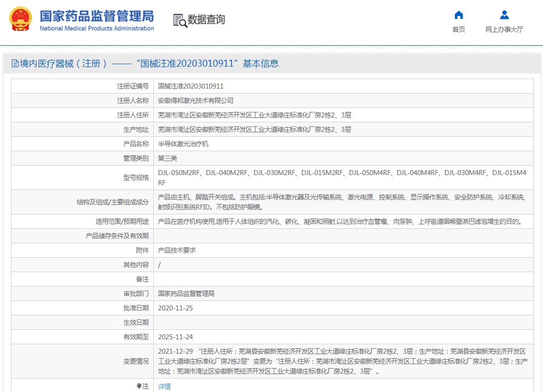Select the value 产品技术要求

click(x=177, y=250)
